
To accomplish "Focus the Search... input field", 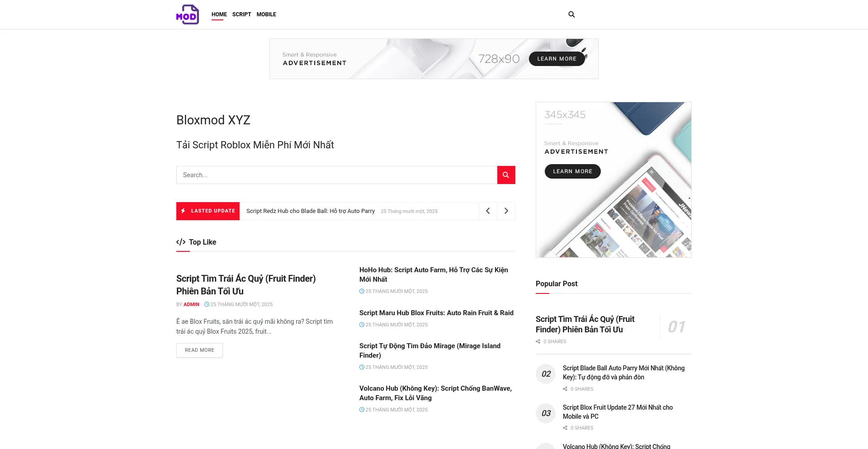I will tap(337, 175).
